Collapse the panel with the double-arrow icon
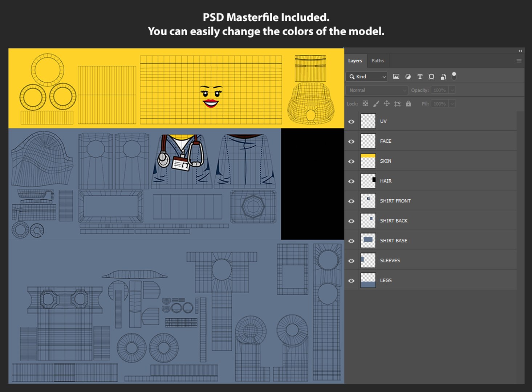532x392 pixels. click(x=520, y=51)
